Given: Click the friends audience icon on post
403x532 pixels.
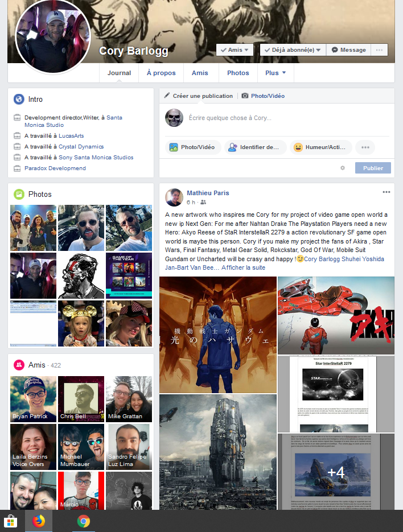Looking at the screenshot, I should (203, 203).
